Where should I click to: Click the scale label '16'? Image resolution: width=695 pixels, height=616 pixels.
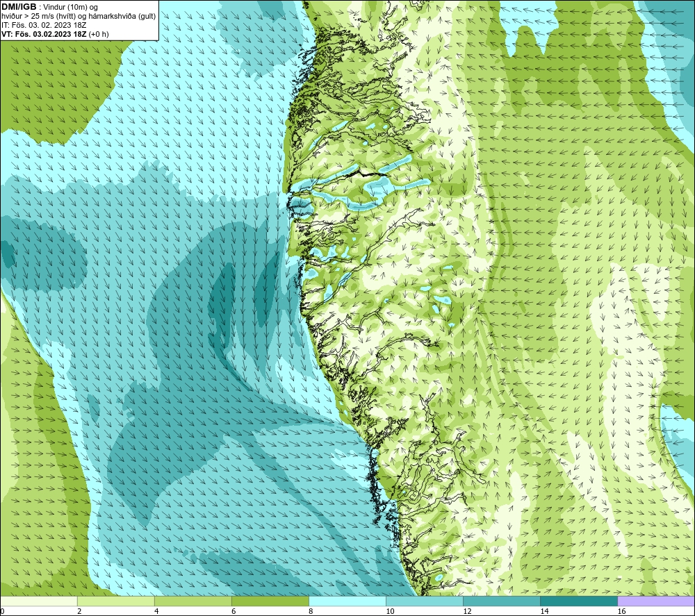click(621, 611)
